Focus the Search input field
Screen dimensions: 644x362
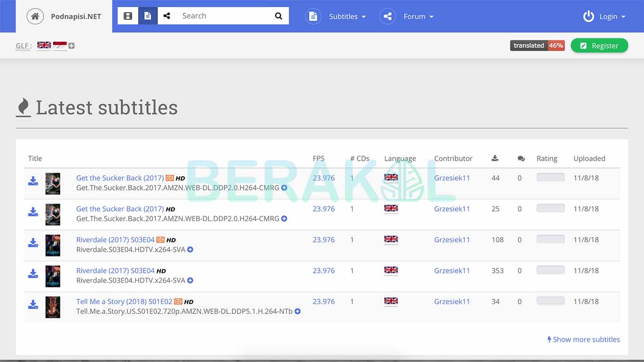click(x=224, y=16)
